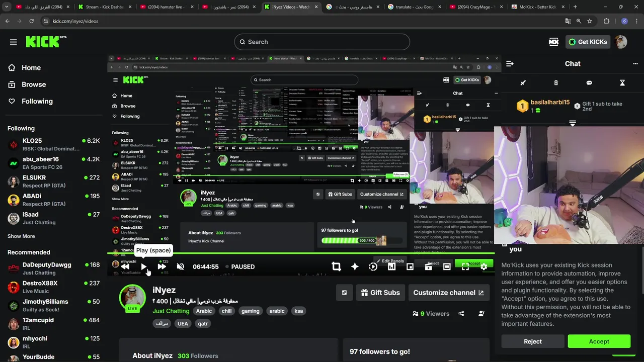Select the gaming tag
Image resolution: width=644 pixels, height=362 pixels.
coord(250,311)
